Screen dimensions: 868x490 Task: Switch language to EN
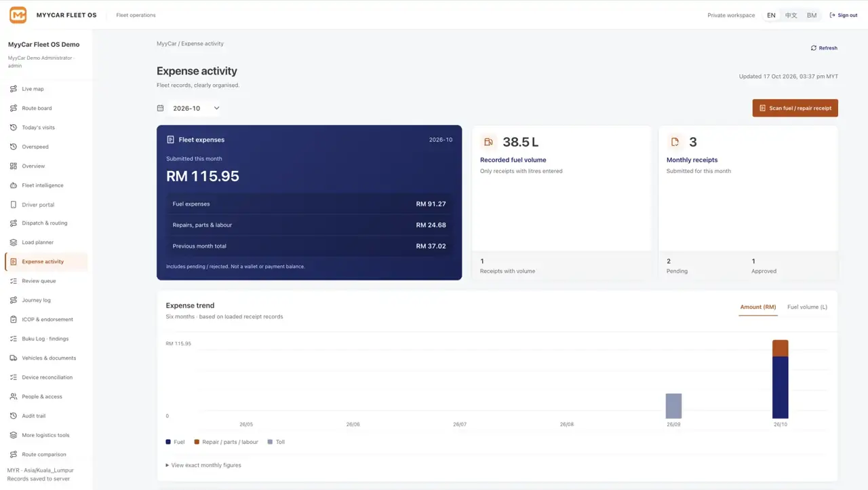point(771,16)
